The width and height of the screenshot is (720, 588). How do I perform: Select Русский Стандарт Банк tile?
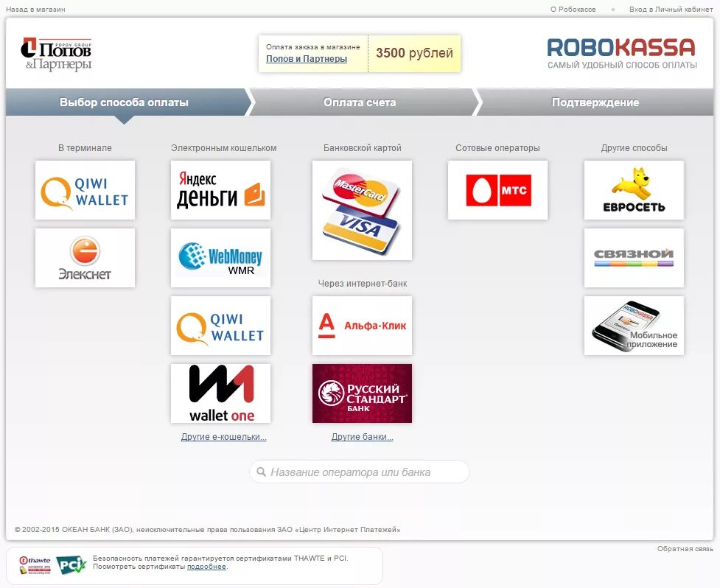(362, 393)
